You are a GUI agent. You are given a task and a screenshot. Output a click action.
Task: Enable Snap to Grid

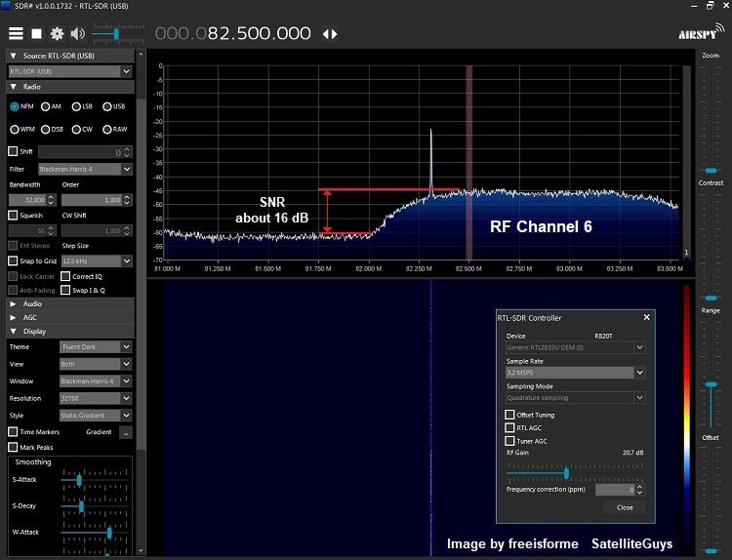coord(14,260)
